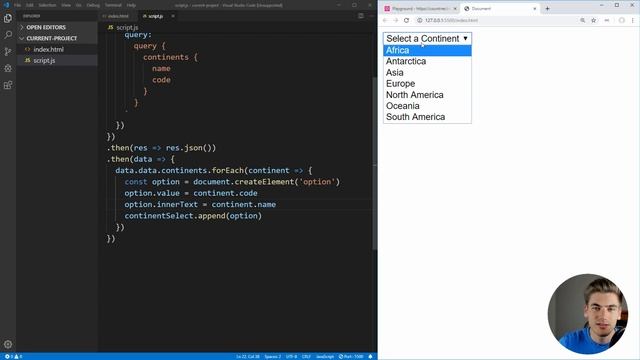This screenshot has width=640, height=360.
Task: Click the Ln, Col cursor position in status bar
Action: (x=248, y=356)
